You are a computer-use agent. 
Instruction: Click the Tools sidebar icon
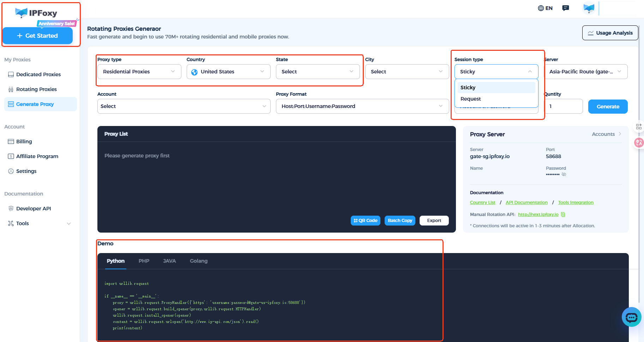point(11,223)
